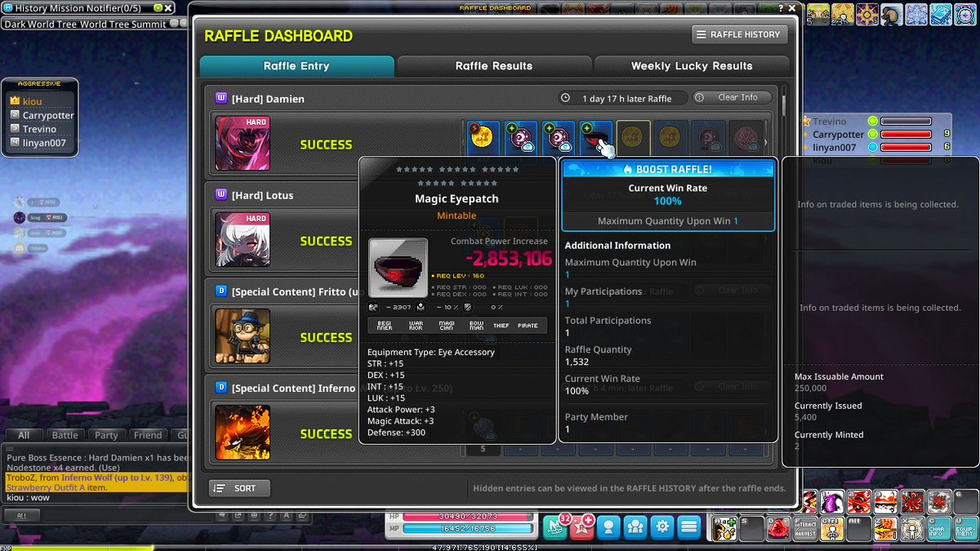Select the Battle chat tab
This screenshot has width=980, height=551.
(x=65, y=435)
